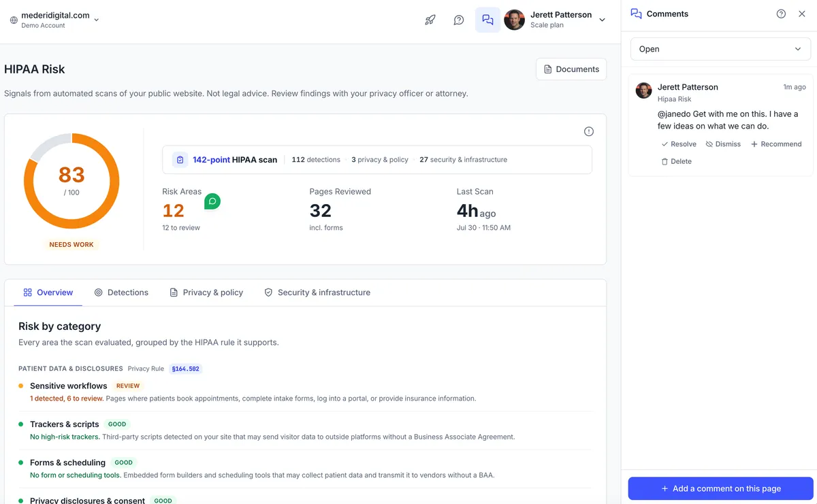Open the Trackers & scripts row
This screenshot has height=504, width=817.
tap(305, 430)
